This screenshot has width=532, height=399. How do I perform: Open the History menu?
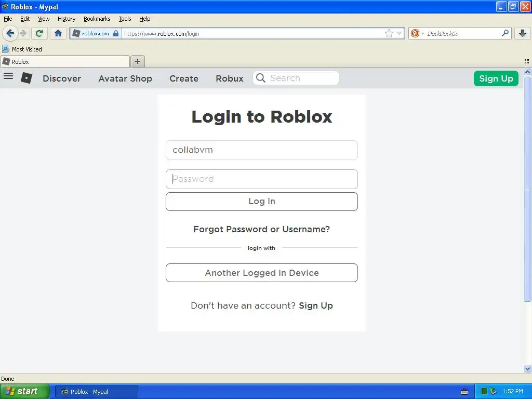pyautogui.click(x=66, y=19)
